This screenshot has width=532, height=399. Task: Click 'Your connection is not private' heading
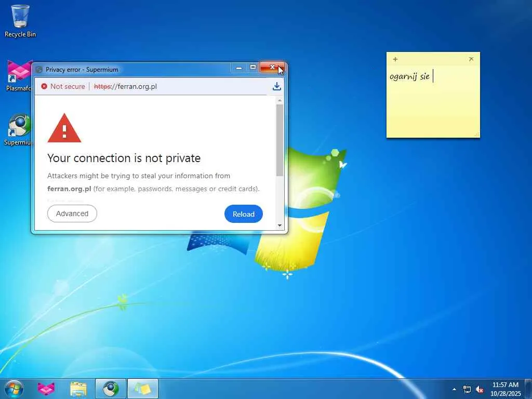click(x=124, y=158)
